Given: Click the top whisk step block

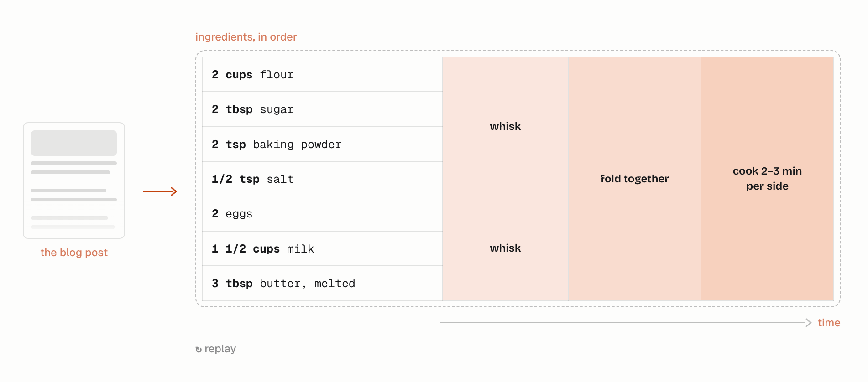Looking at the screenshot, I should (x=505, y=126).
